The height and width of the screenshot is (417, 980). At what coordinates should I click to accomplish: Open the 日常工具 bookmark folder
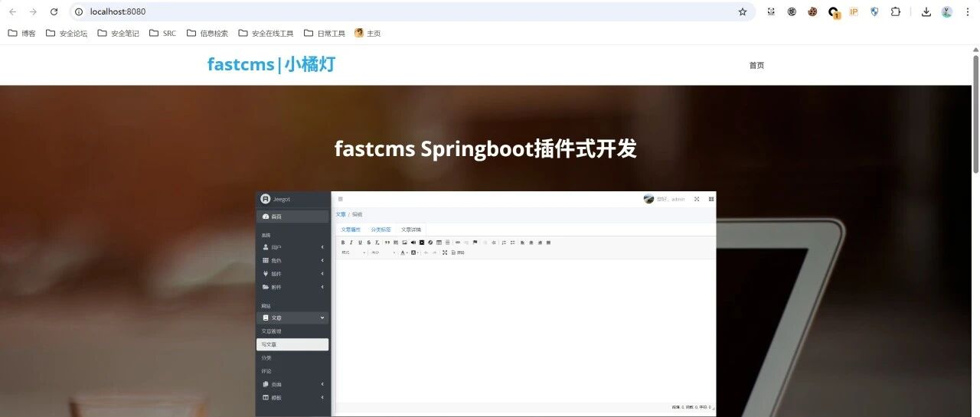325,33
